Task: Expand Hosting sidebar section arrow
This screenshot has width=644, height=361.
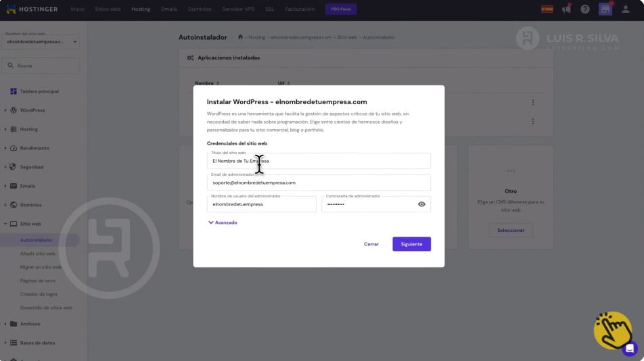Action: click(5, 129)
